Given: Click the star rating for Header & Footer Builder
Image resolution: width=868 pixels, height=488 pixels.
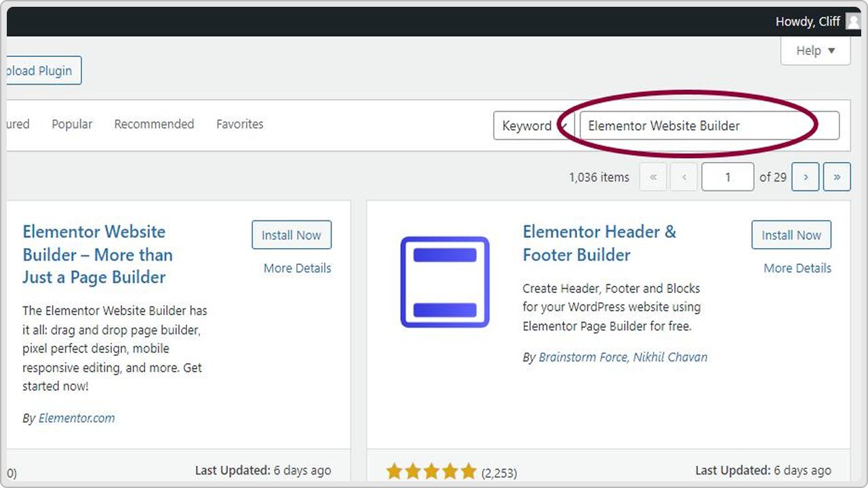Looking at the screenshot, I should pyautogui.click(x=431, y=472).
